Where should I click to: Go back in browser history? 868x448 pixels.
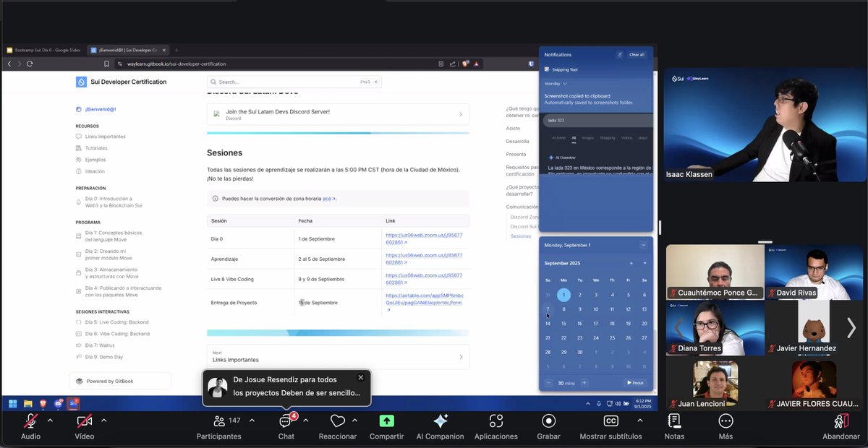coord(9,64)
